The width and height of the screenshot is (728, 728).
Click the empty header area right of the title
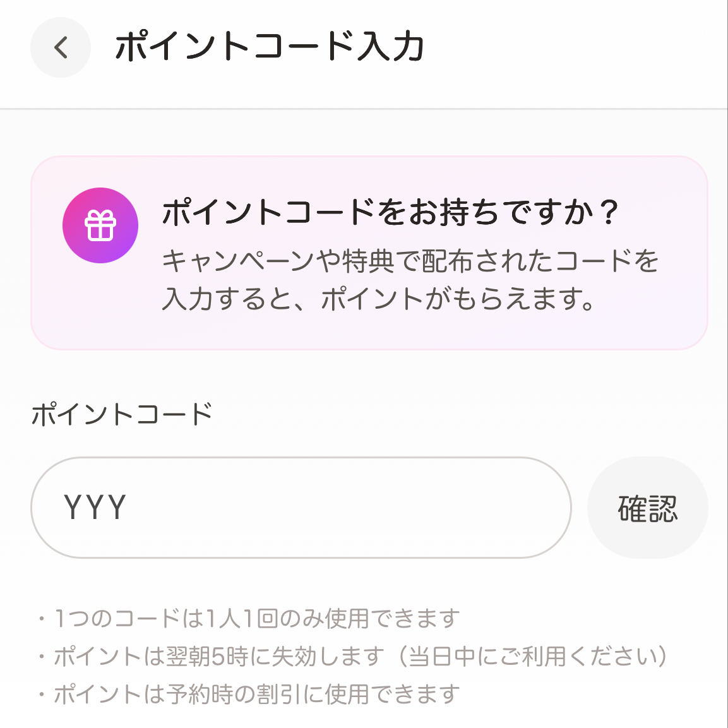[x=568, y=47]
